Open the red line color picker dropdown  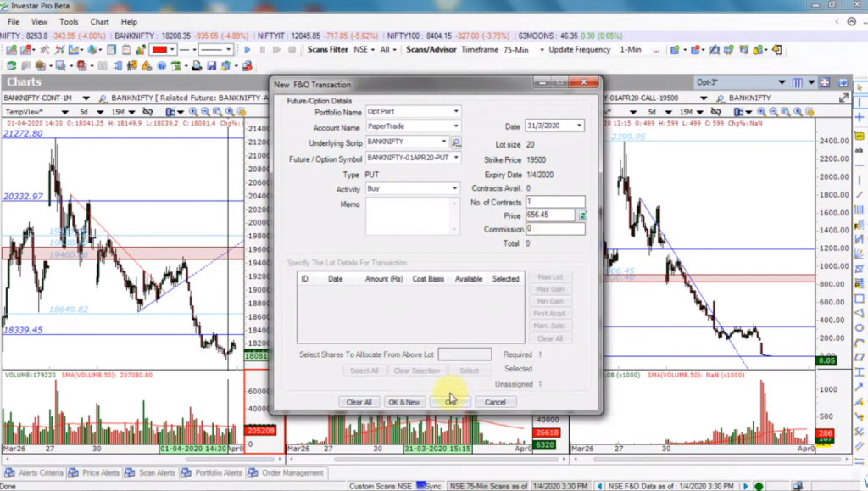coord(172,50)
